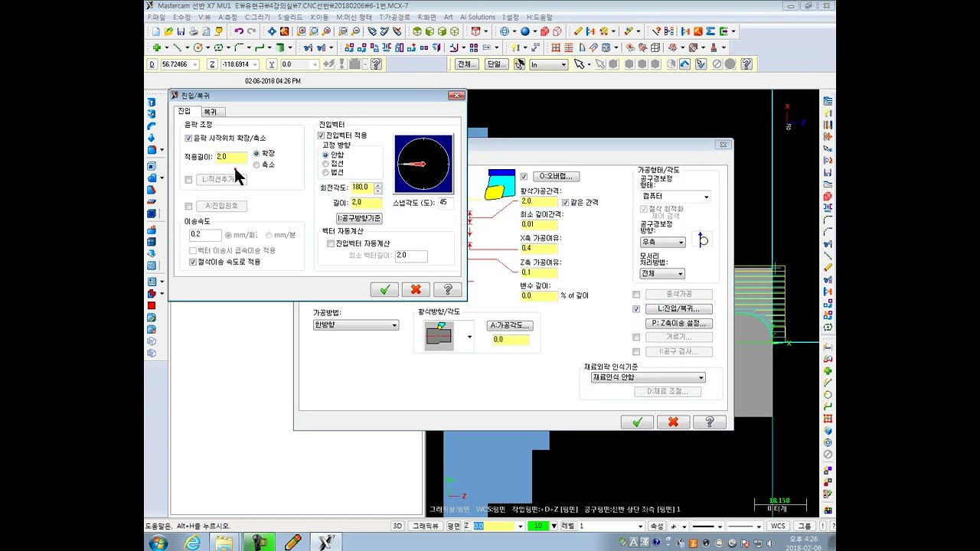Image resolution: width=980 pixels, height=551 pixels.
Task: Open 공구경보정 방향 우측 dropdown
Action: pyautogui.click(x=663, y=243)
